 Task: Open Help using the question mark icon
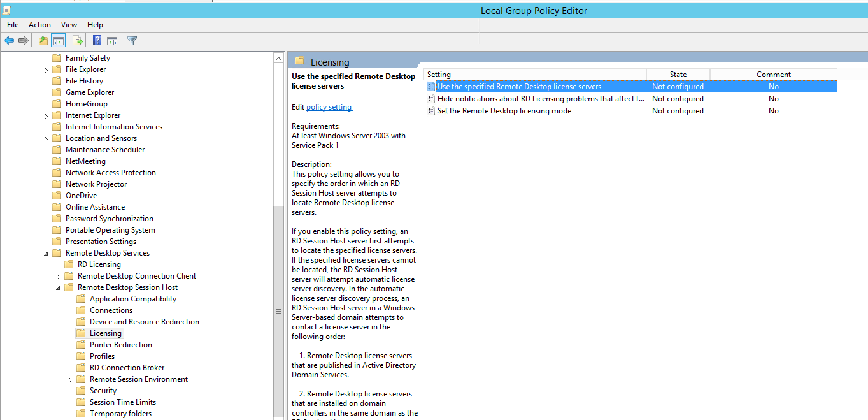point(97,41)
